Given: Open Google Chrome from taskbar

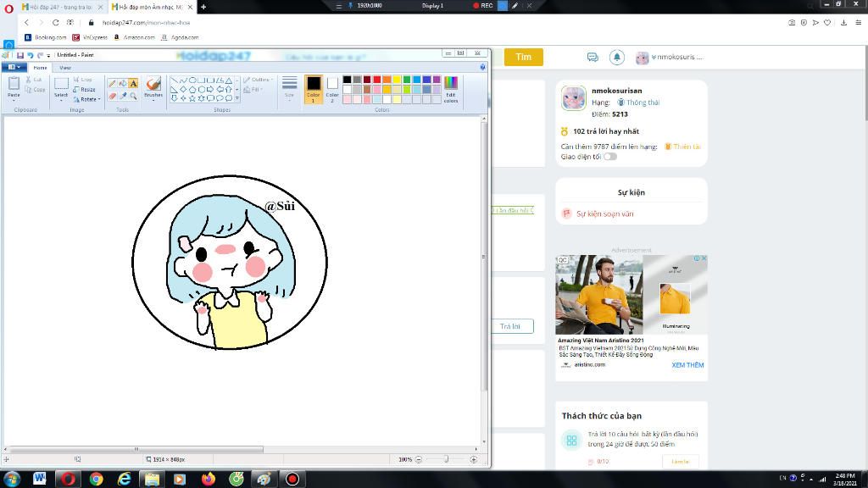Looking at the screenshot, I should point(97,479).
